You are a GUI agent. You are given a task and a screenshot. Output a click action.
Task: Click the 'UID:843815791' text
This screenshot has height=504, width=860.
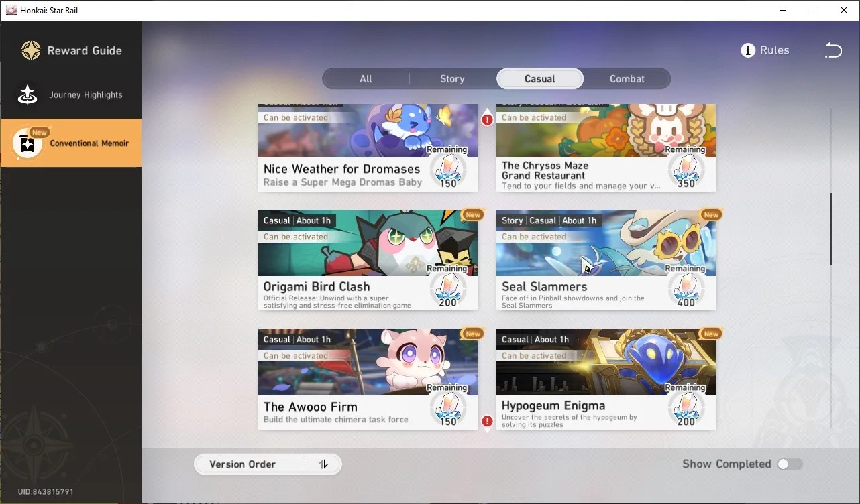point(46,492)
